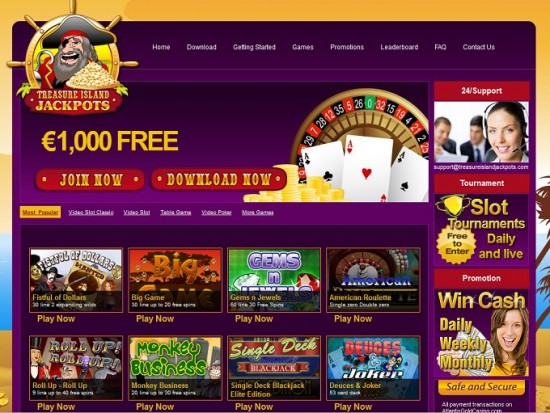Go to the Leaderboard menu item
The height and width of the screenshot is (413, 550).
(399, 47)
